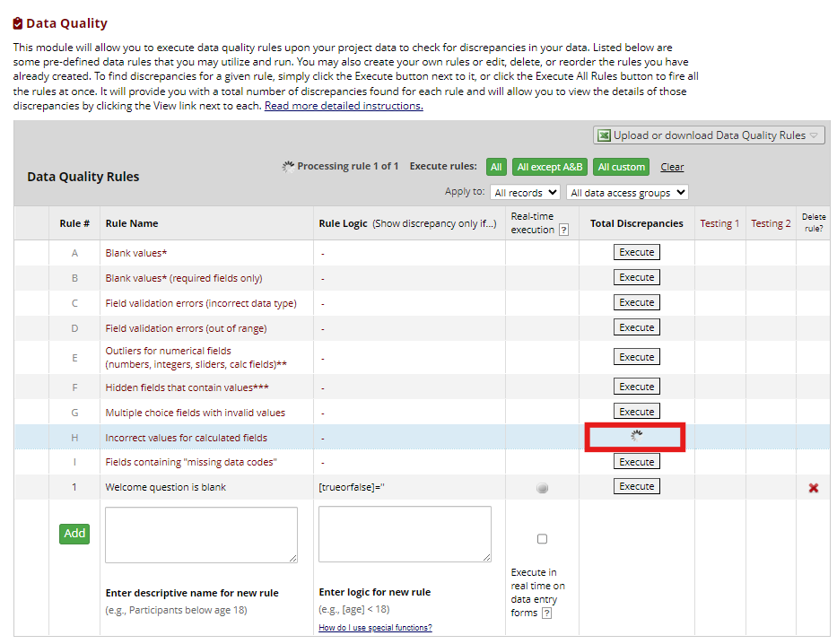Execute rule D out of range

tap(636, 327)
